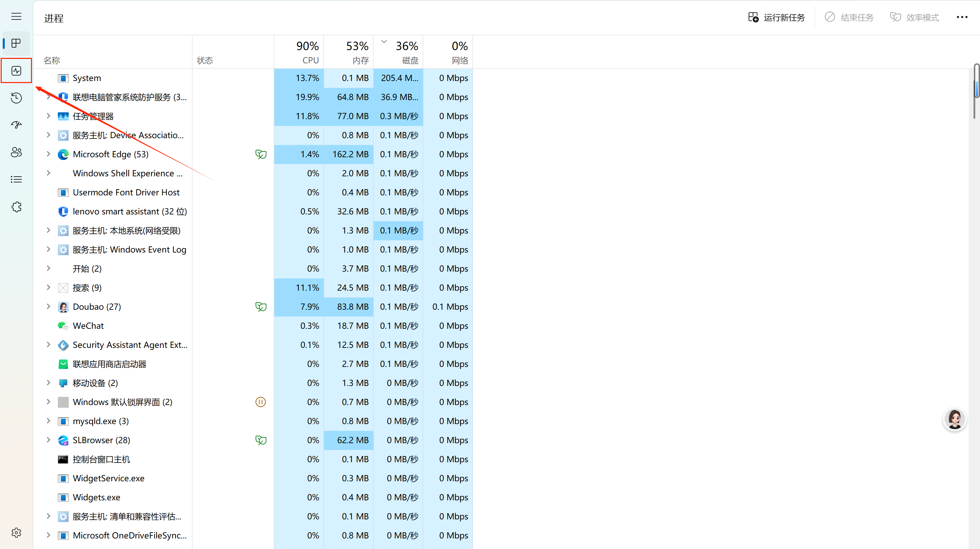Open the Users sidebar icon

(16, 152)
